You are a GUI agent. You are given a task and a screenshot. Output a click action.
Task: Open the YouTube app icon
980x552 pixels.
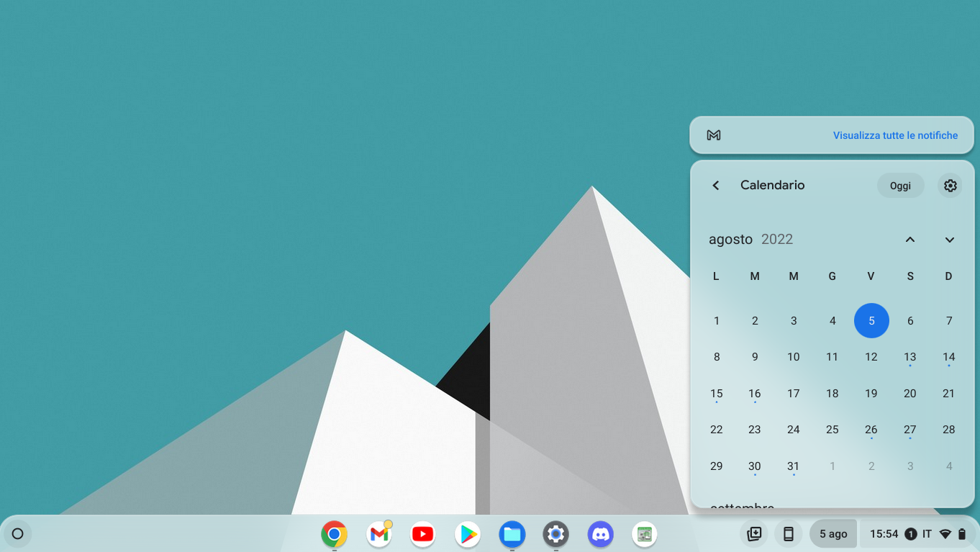pos(423,534)
